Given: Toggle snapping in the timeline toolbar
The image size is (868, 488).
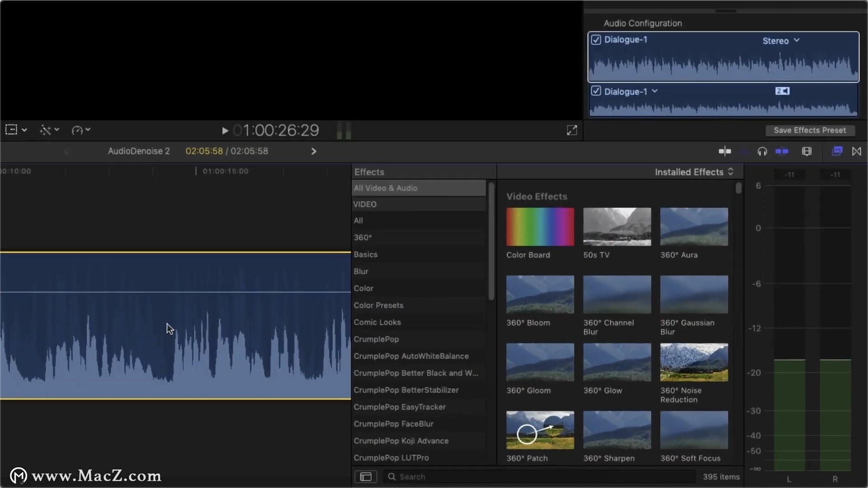Looking at the screenshot, I should 782,151.
